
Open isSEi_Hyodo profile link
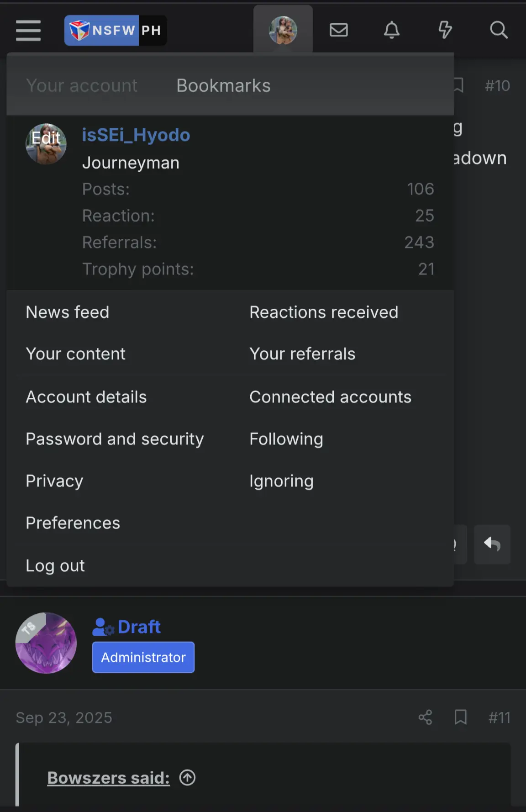coord(136,135)
